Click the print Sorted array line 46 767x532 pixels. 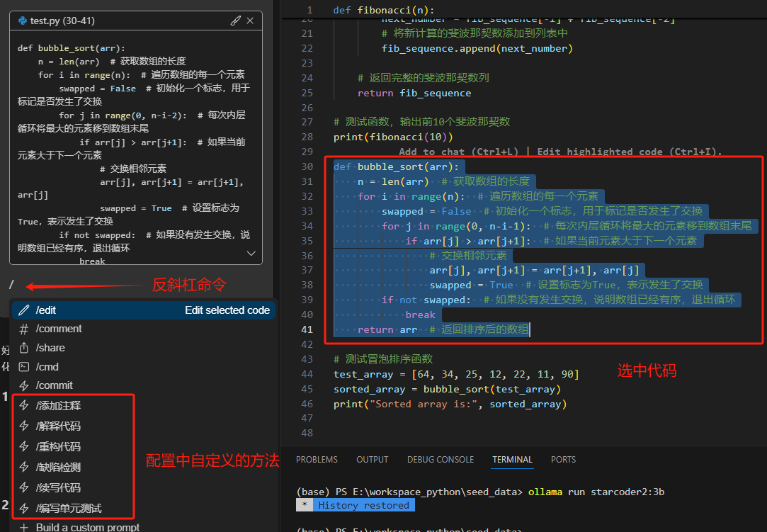[x=450, y=404]
